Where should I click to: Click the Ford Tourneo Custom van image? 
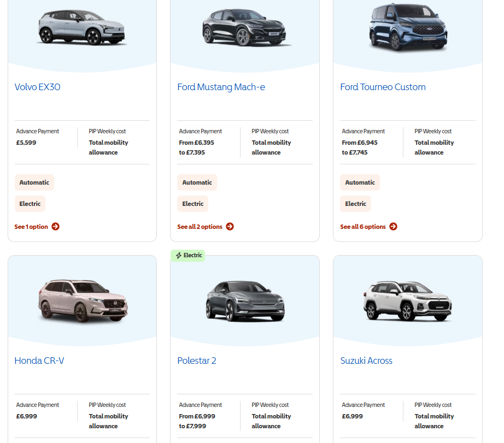click(x=408, y=27)
